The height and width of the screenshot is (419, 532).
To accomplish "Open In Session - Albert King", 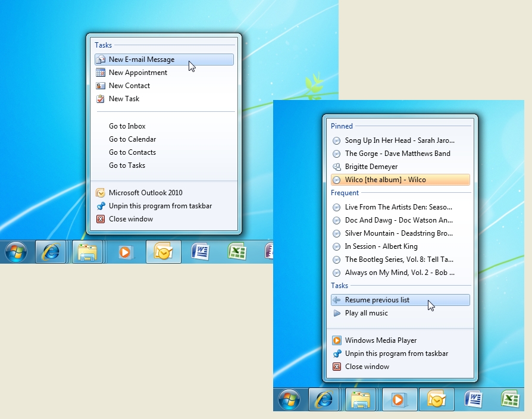I will pyautogui.click(x=381, y=246).
